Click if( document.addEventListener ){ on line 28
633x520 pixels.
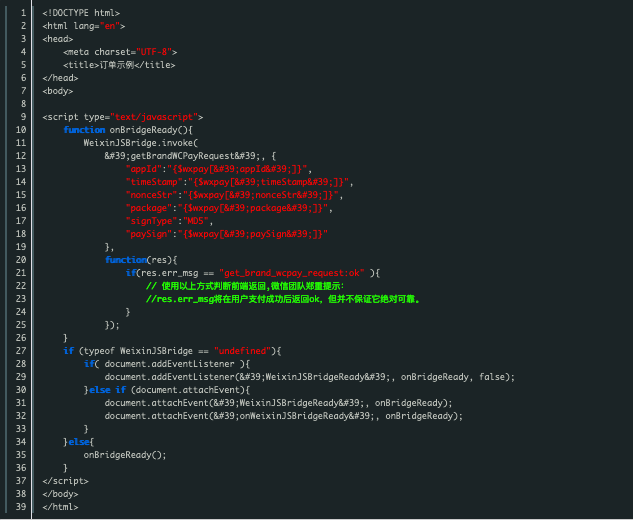[167, 363]
